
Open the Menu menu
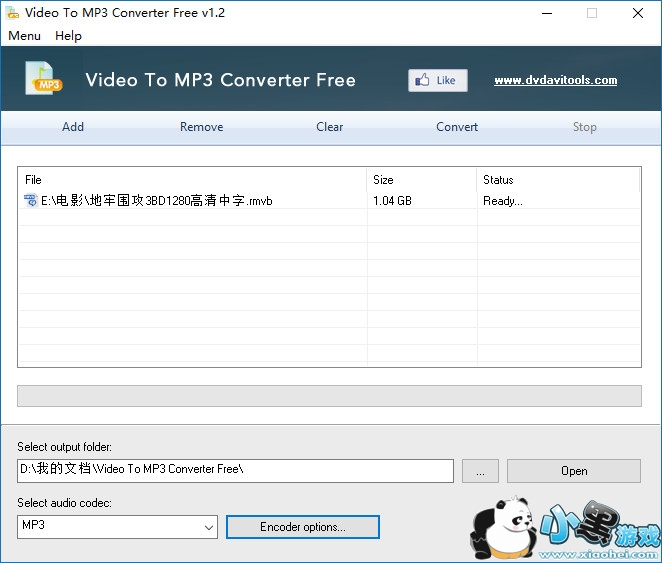point(24,36)
